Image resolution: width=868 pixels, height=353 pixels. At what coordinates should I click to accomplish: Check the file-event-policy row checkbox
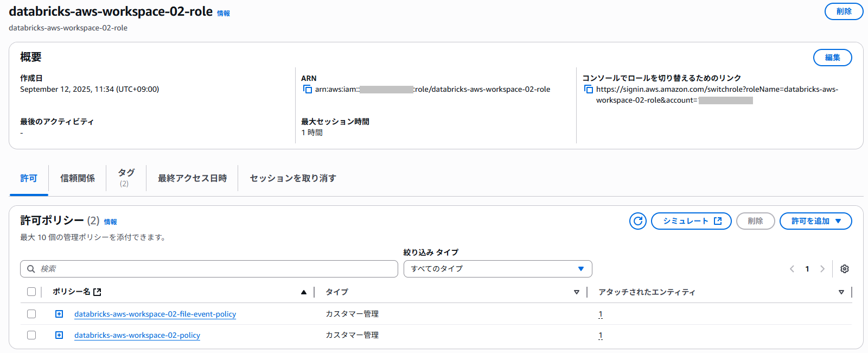pos(31,314)
